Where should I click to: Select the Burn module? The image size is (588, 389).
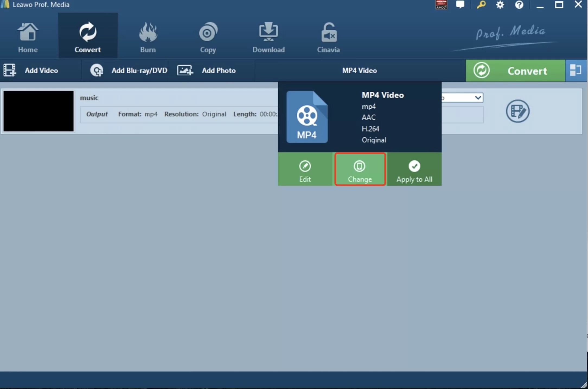[x=148, y=37]
